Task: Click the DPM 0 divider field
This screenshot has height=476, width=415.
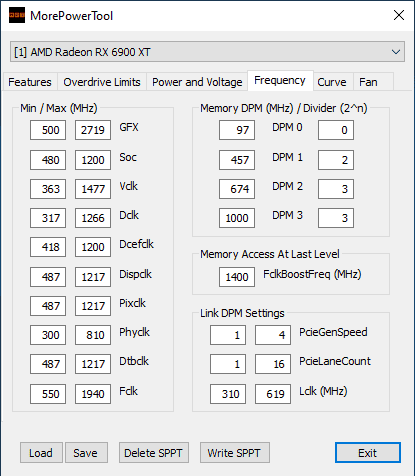Action: 336,130
